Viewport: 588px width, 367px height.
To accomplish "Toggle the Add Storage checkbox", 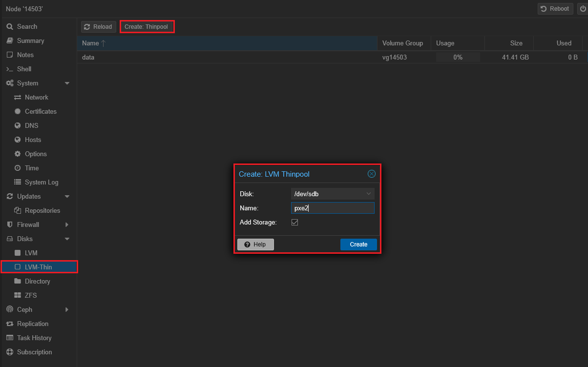I will (x=294, y=223).
